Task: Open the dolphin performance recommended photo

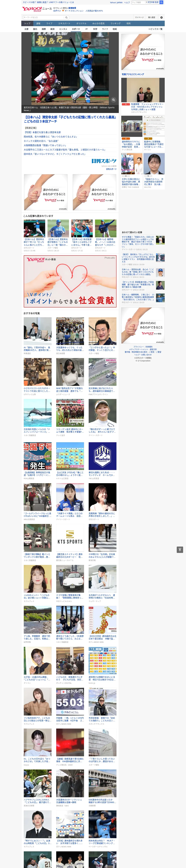Action: click(x=38, y=413)
